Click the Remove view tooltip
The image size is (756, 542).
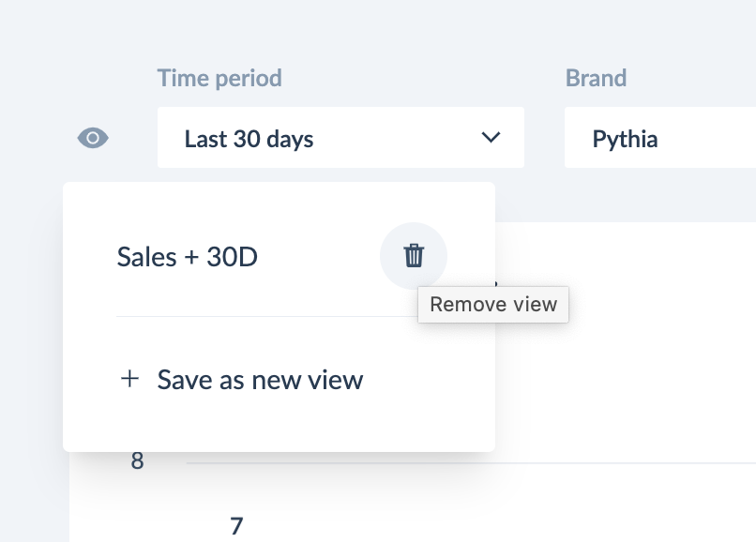click(x=493, y=304)
